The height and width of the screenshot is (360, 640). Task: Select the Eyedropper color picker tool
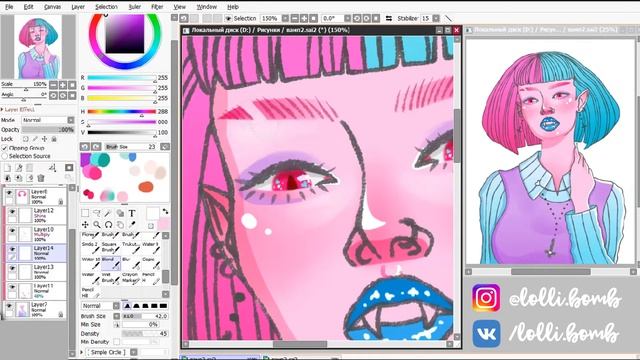[x=132, y=224]
